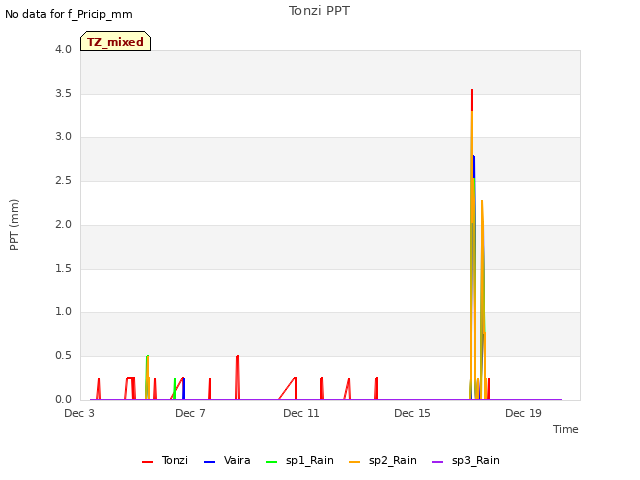Click the green sp1_Rain legend swatch
This screenshot has height=480, width=640.
point(271,462)
